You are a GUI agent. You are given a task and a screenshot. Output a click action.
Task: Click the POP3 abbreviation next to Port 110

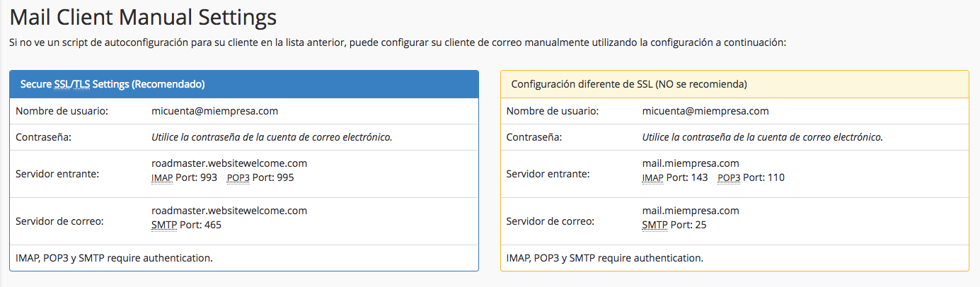click(x=729, y=177)
